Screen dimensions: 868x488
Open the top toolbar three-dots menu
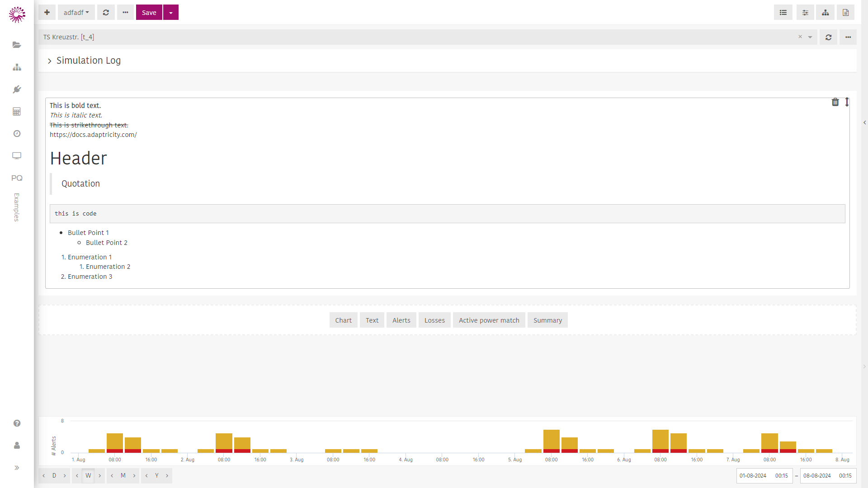(x=126, y=13)
